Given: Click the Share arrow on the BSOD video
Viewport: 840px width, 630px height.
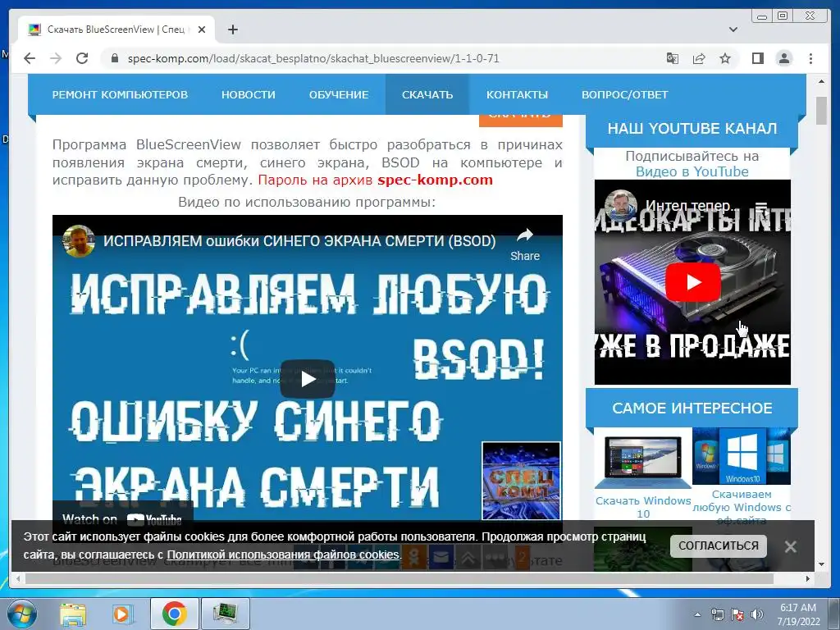Looking at the screenshot, I should [x=525, y=243].
